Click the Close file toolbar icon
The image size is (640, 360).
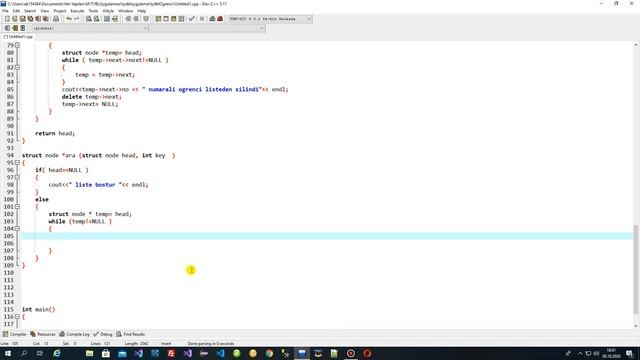pos(38,19)
